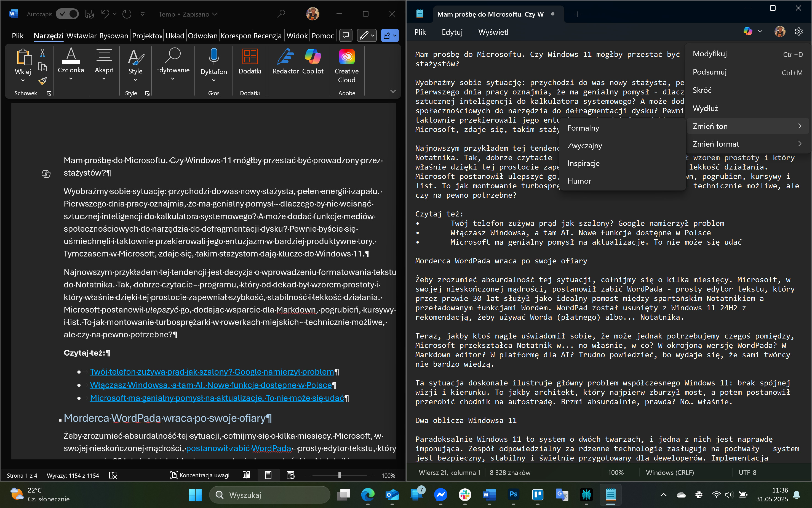Choose the Formalny tone option

pos(623,128)
